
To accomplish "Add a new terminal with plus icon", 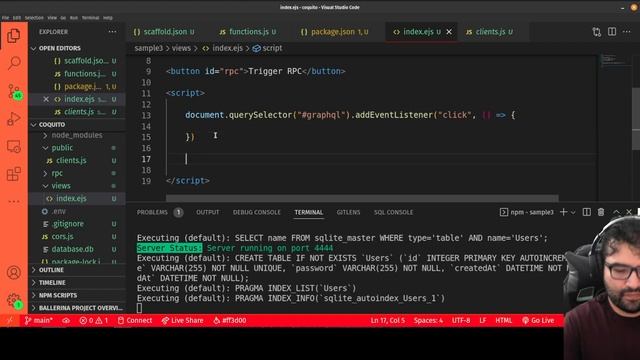I will [563, 212].
